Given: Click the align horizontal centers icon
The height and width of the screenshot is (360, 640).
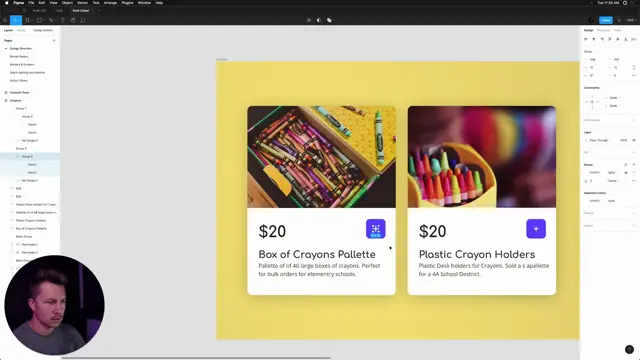Looking at the screenshot, I should pyautogui.click(x=594, y=39).
